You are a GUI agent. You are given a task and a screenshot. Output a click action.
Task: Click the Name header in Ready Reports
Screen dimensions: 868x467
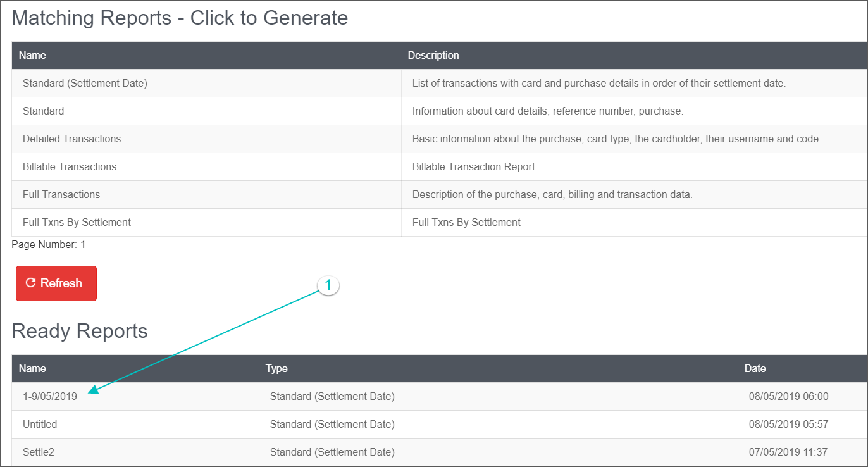pyautogui.click(x=32, y=368)
